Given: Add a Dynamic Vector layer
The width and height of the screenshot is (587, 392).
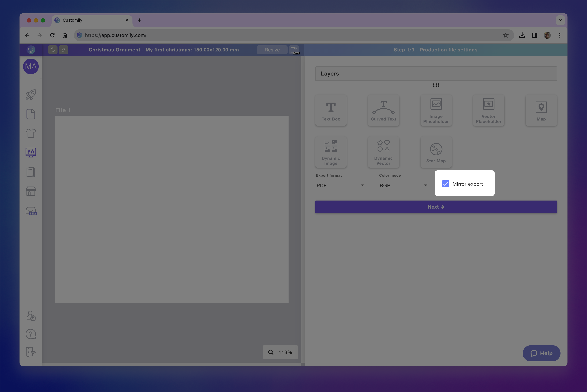Looking at the screenshot, I should [x=383, y=152].
